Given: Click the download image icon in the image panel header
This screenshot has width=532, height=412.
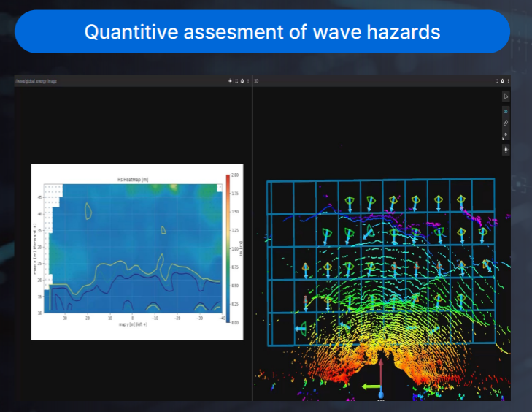Looking at the screenshot, I should [x=230, y=81].
